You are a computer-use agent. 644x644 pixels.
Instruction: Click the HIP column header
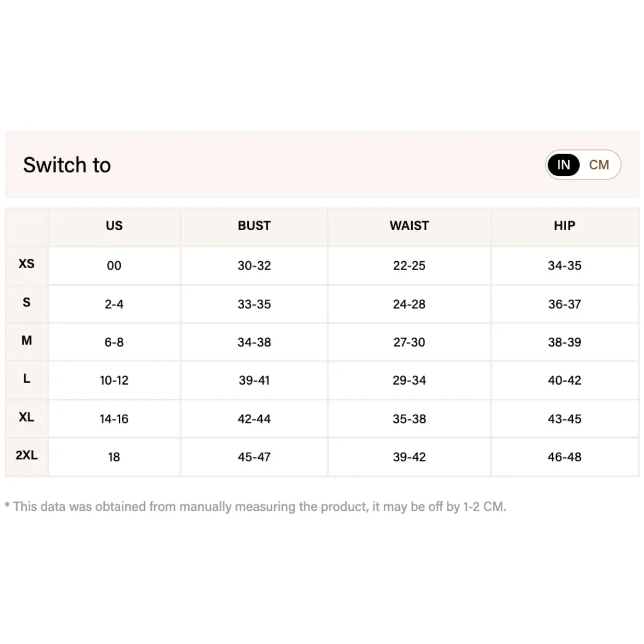pyautogui.click(x=564, y=226)
